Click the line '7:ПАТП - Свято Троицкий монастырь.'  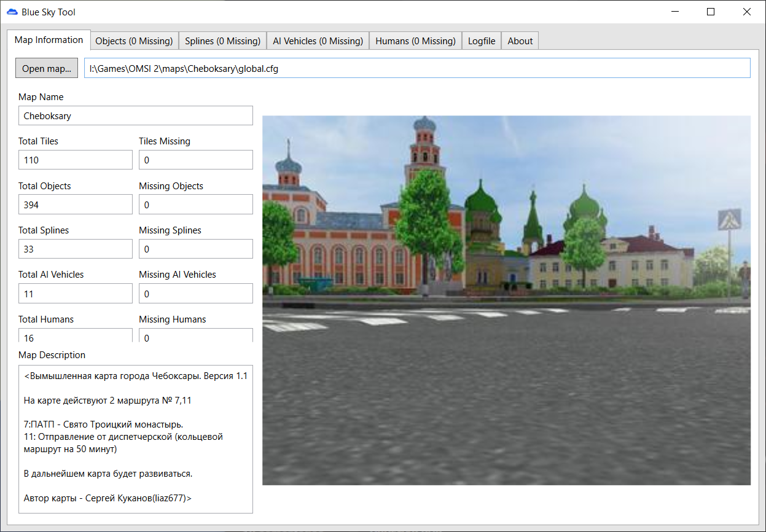[104, 424]
